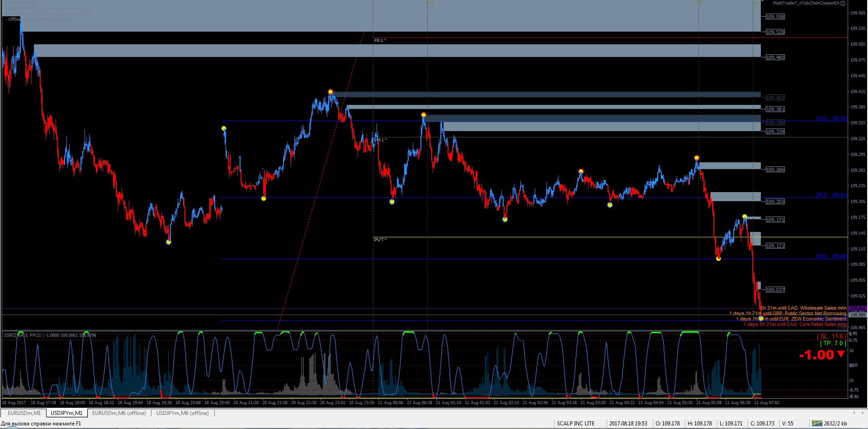Click the SSRC indicator label in subwindow
Image resolution: width=868 pixels, height=429 pixels.
click(50, 335)
